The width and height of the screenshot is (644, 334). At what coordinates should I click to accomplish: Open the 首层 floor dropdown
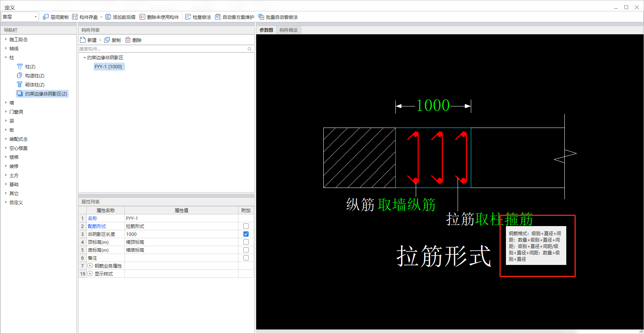coord(20,17)
